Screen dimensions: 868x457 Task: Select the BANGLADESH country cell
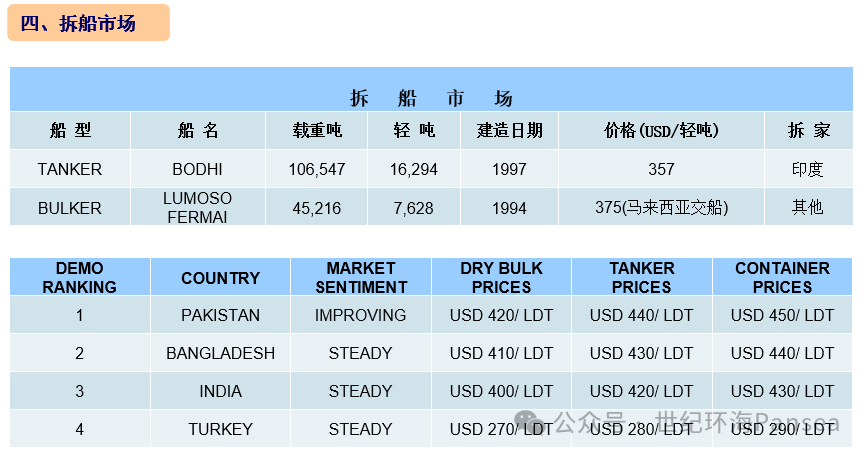coord(220,353)
